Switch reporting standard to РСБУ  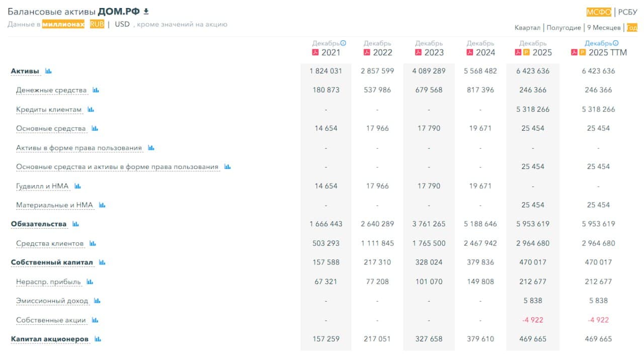pyautogui.click(x=627, y=13)
